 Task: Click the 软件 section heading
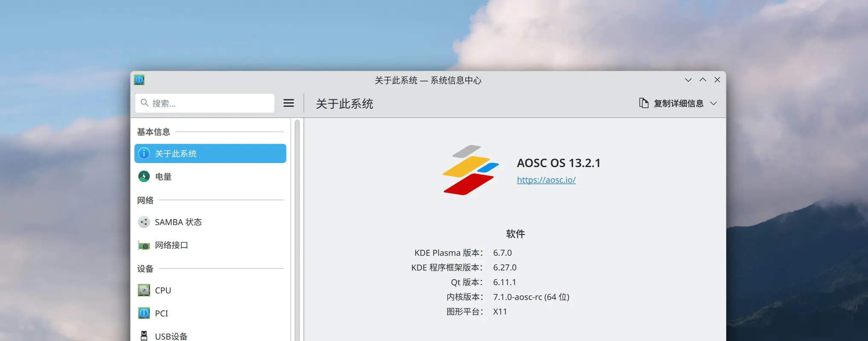pos(515,234)
